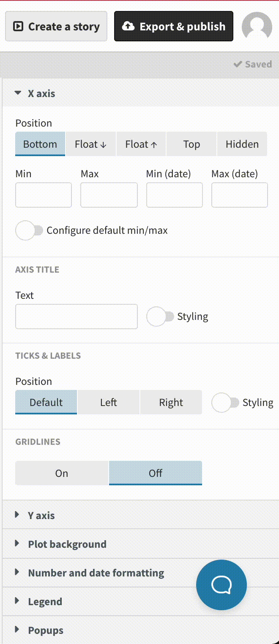Enable the Ticks & Labels Styling toggle
The width and height of the screenshot is (279, 644).
click(225, 403)
